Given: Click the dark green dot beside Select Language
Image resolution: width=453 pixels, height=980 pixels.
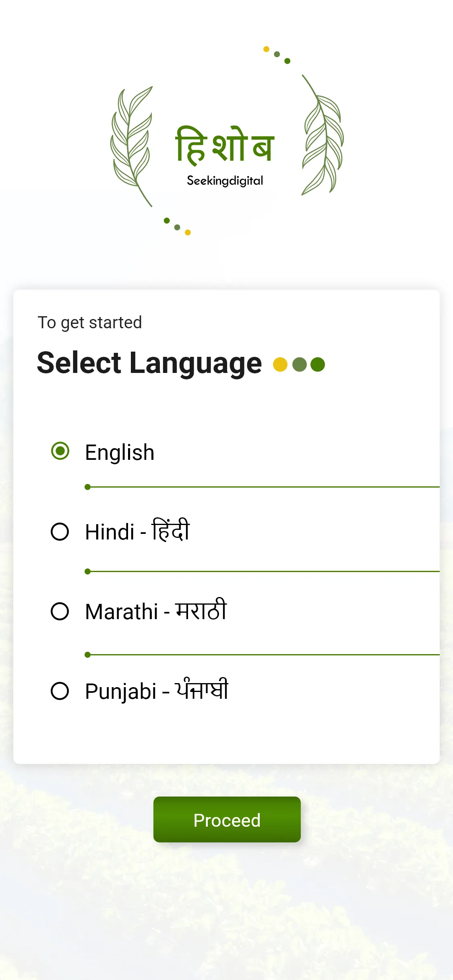Looking at the screenshot, I should 318,363.
